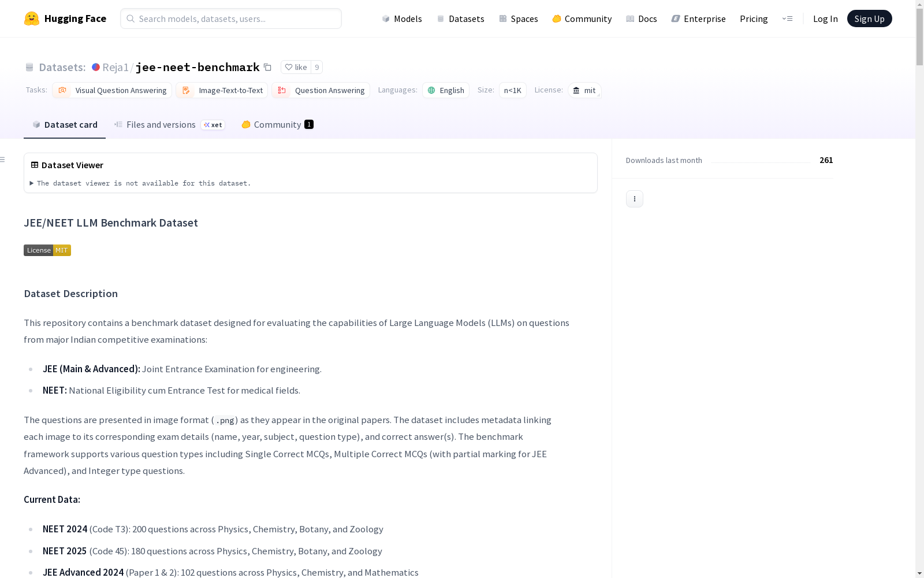
Task: Open Community in the top navigation
Action: (582, 18)
